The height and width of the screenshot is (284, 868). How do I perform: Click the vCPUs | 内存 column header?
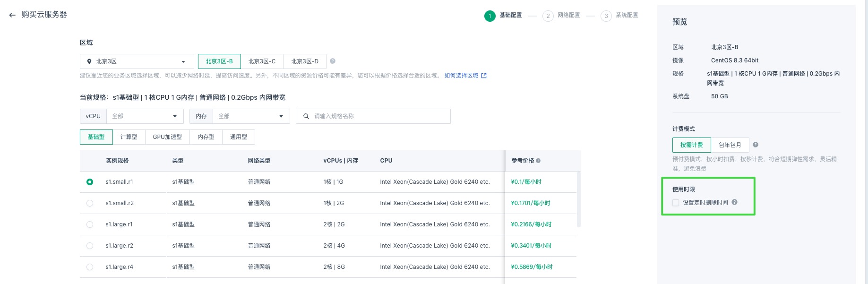[x=341, y=161]
